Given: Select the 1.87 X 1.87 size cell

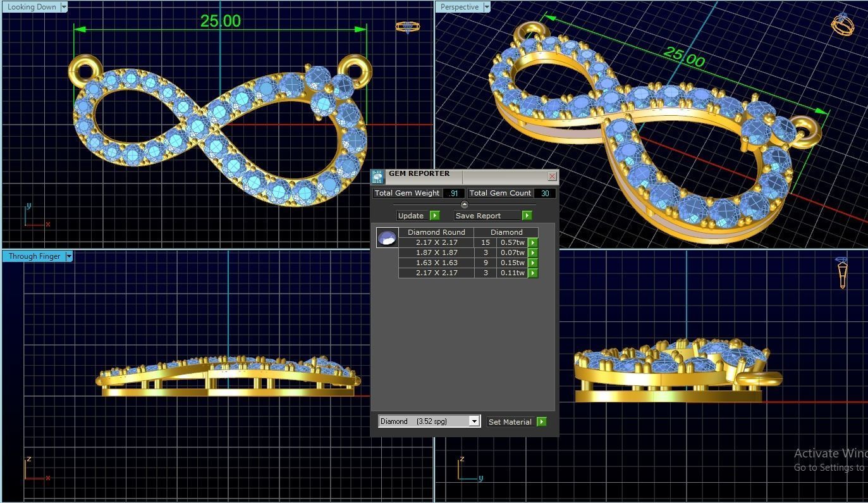Looking at the screenshot, I should pos(437,252).
